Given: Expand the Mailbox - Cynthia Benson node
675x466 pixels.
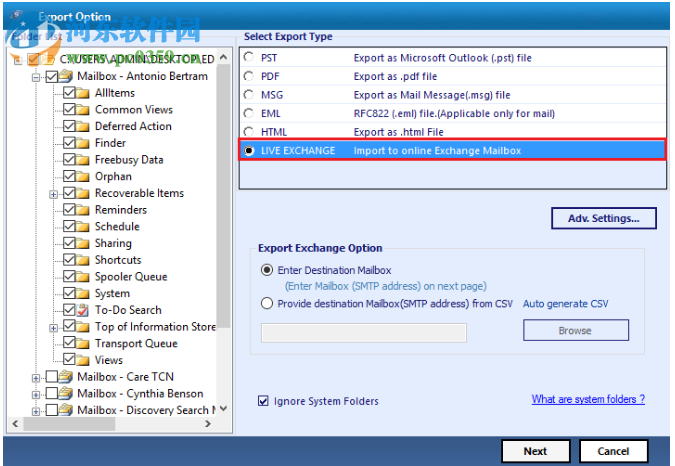Looking at the screenshot, I should pos(36,395).
